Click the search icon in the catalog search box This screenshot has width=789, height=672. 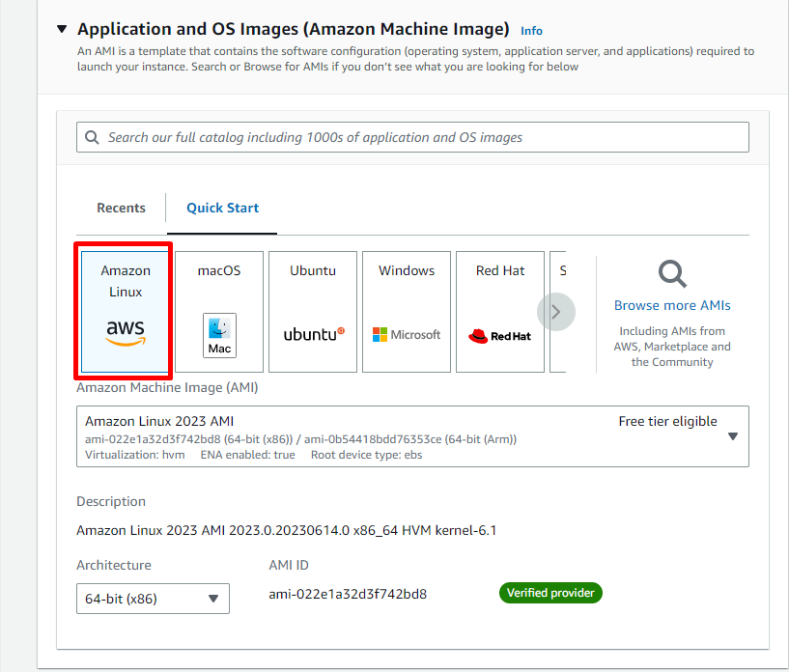(x=93, y=137)
